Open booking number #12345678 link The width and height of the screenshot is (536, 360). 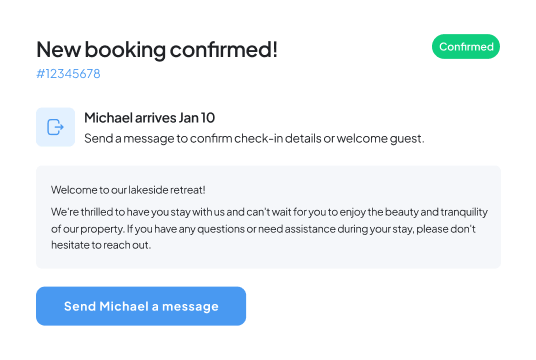pyautogui.click(x=68, y=74)
